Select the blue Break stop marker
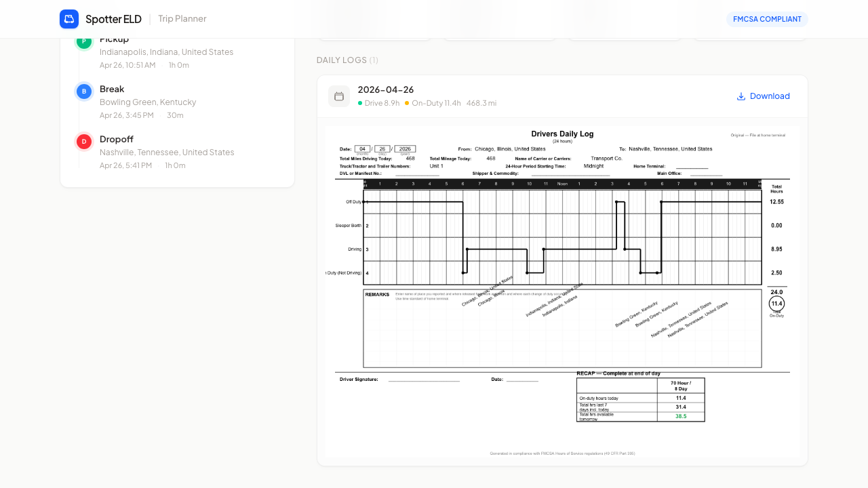The image size is (868, 488). [x=84, y=91]
